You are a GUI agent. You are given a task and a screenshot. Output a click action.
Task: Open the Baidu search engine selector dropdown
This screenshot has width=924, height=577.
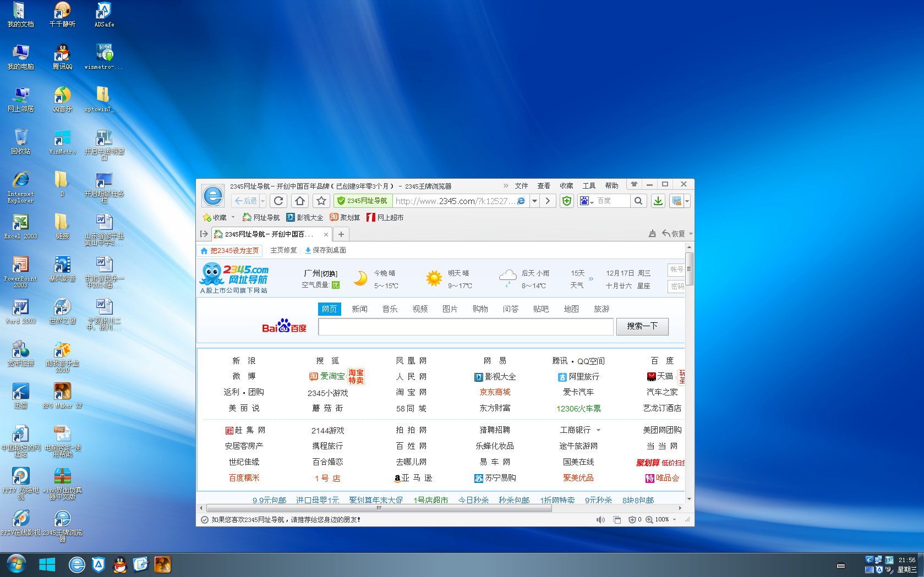(587, 201)
